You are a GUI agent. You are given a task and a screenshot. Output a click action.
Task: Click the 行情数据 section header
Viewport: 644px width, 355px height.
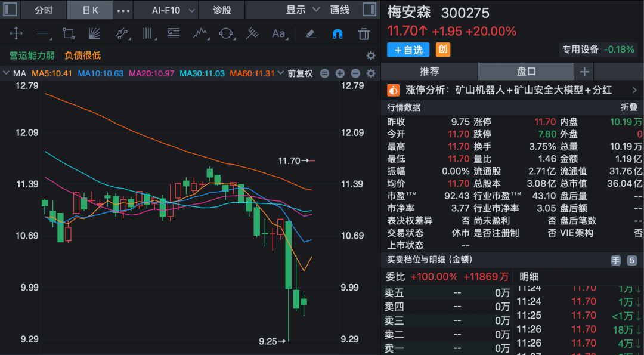point(404,107)
